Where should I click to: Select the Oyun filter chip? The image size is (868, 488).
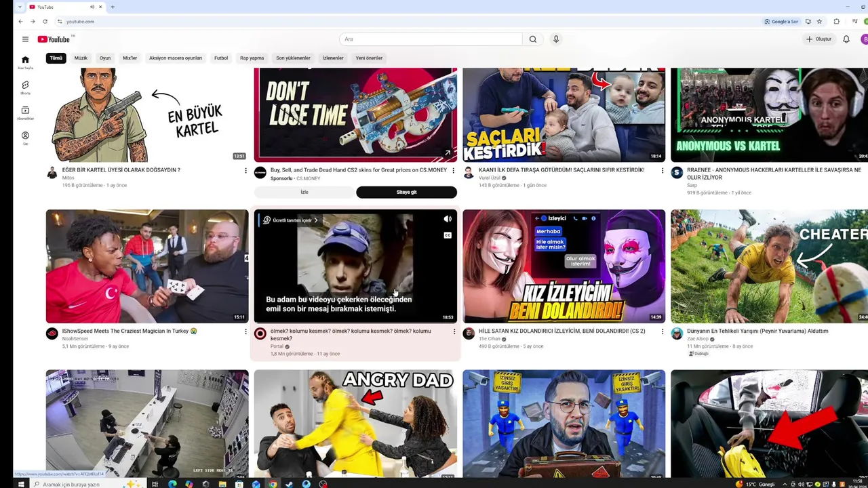click(x=105, y=58)
